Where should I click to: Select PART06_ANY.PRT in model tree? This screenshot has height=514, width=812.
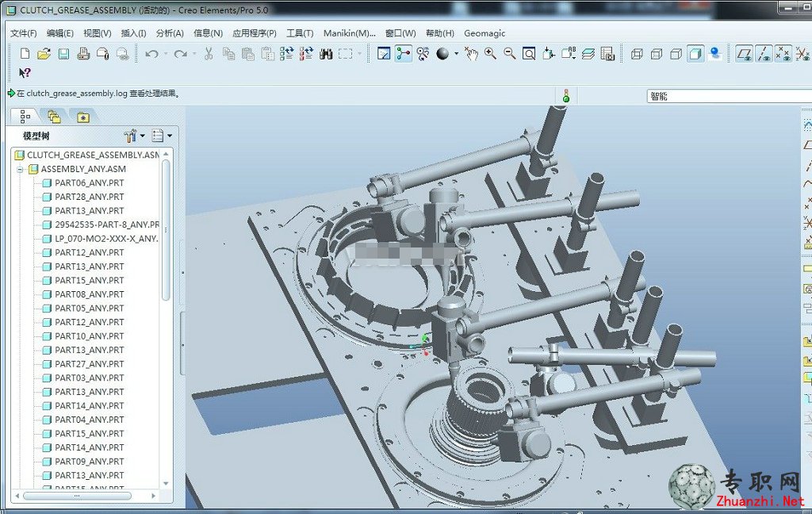tap(83, 183)
